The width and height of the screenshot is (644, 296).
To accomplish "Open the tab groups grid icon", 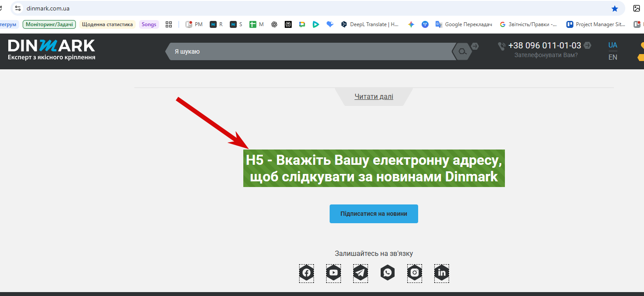I will 169,24.
